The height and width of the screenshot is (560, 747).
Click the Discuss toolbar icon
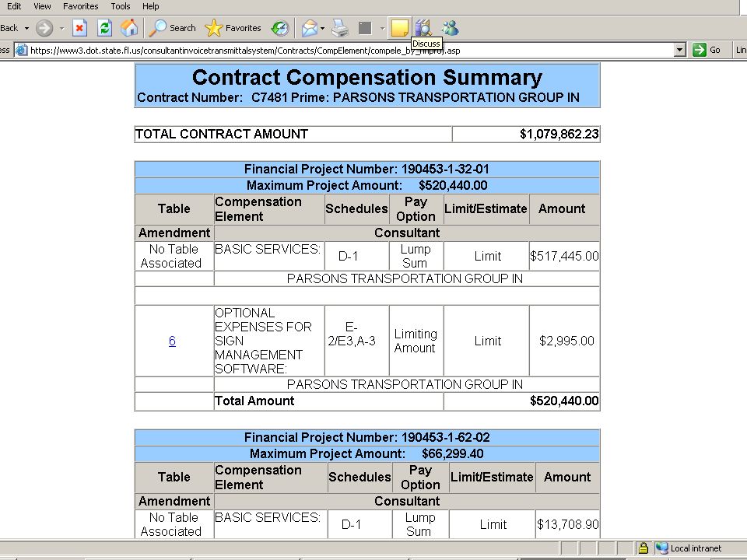pos(423,28)
